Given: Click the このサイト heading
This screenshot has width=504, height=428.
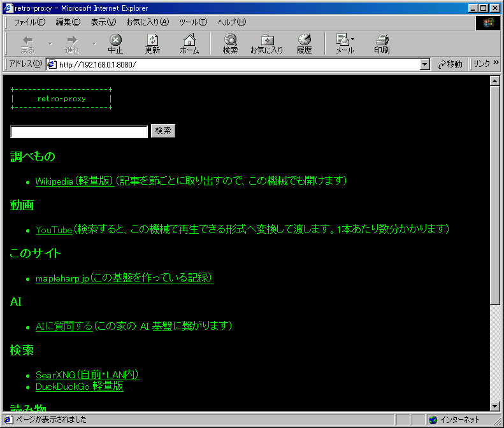Looking at the screenshot, I should point(35,253).
